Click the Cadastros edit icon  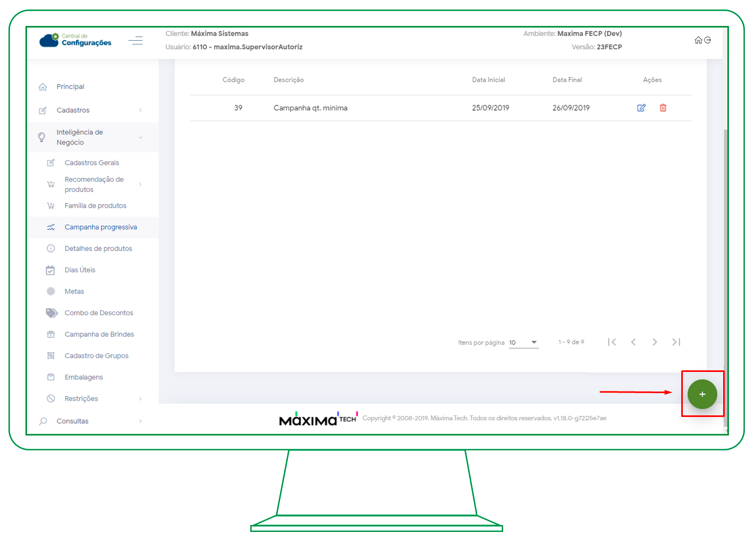click(43, 111)
